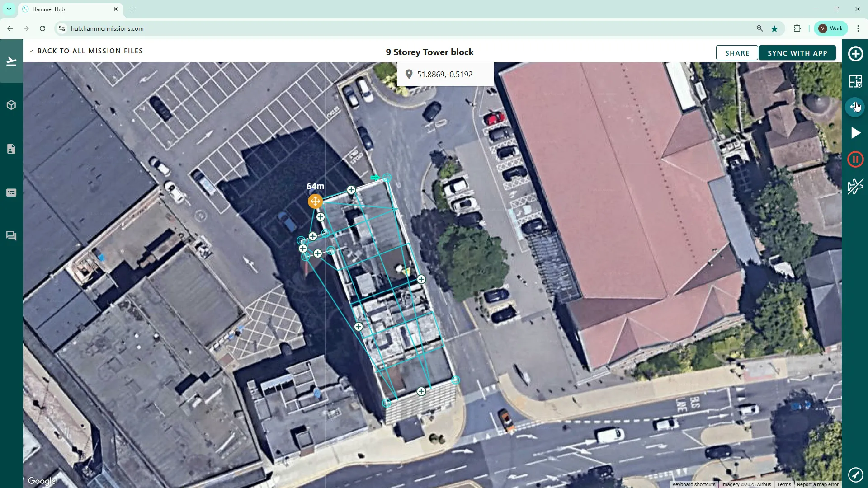This screenshot has height=488, width=868.
Task: Click the plus icon in right sidebar
Action: coord(855,54)
